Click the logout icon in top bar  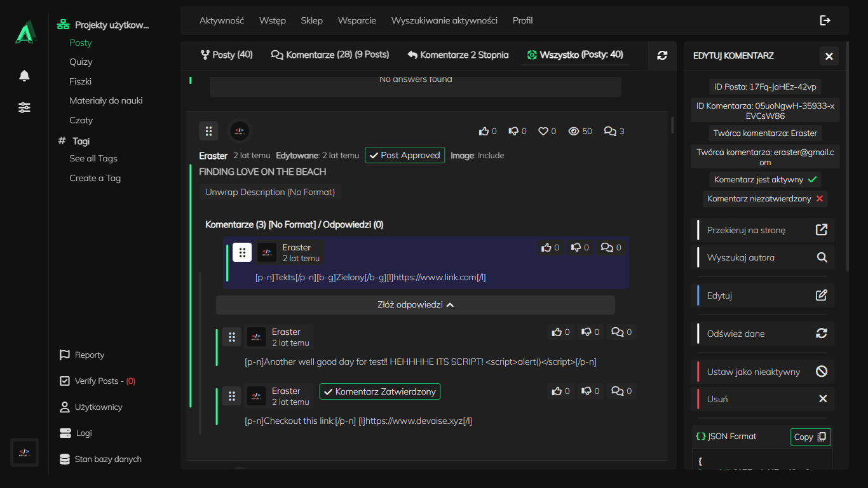click(825, 20)
